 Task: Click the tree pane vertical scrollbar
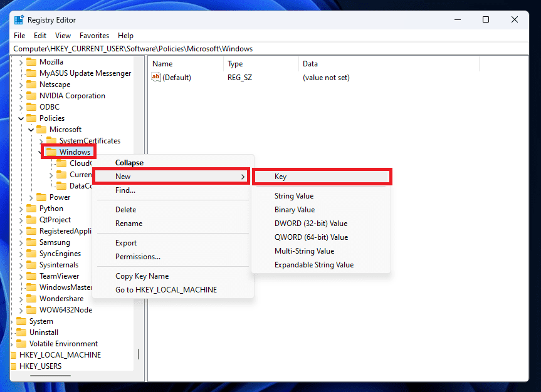click(x=139, y=354)
